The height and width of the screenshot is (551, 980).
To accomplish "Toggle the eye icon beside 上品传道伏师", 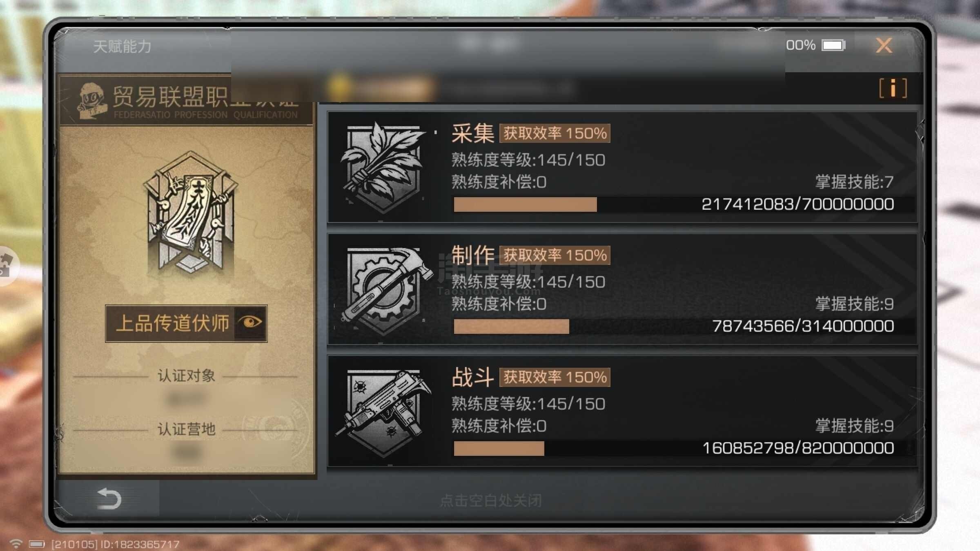I will tap(251, 323).
